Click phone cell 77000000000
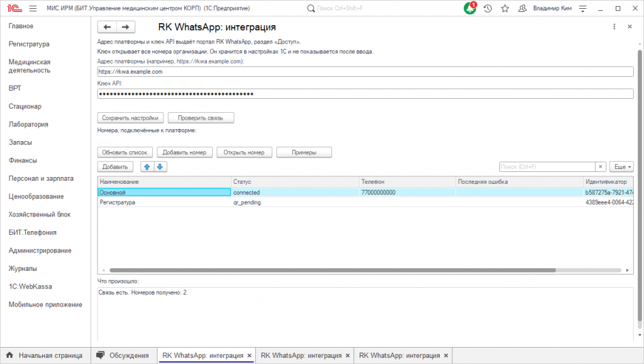644x364 pixels. tap(407, 192)
